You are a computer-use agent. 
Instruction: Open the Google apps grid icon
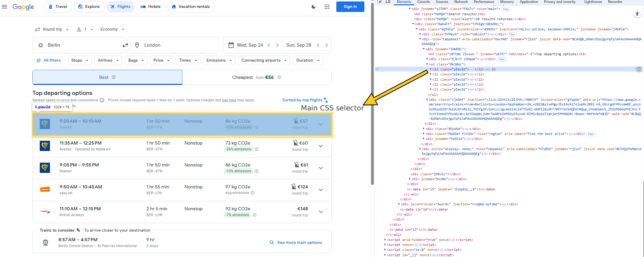click(327, 7)
